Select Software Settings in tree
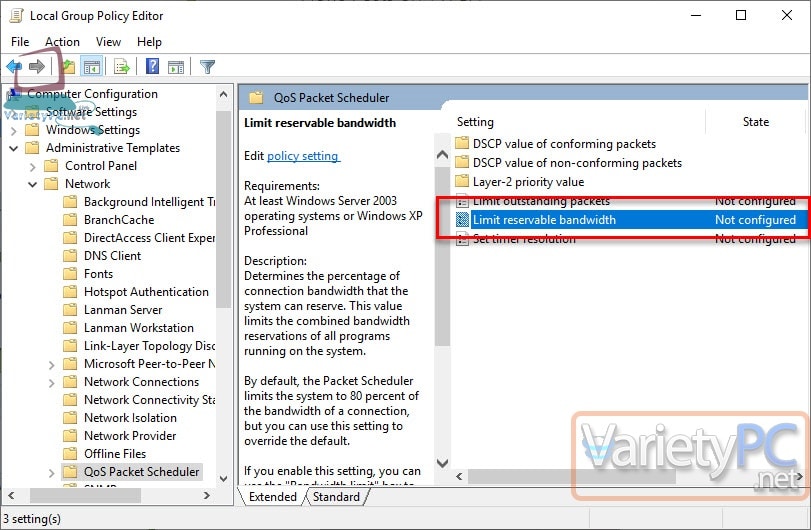Image resolution: width=811 pixels, height=530 pixels. click(x=92, y=112)
